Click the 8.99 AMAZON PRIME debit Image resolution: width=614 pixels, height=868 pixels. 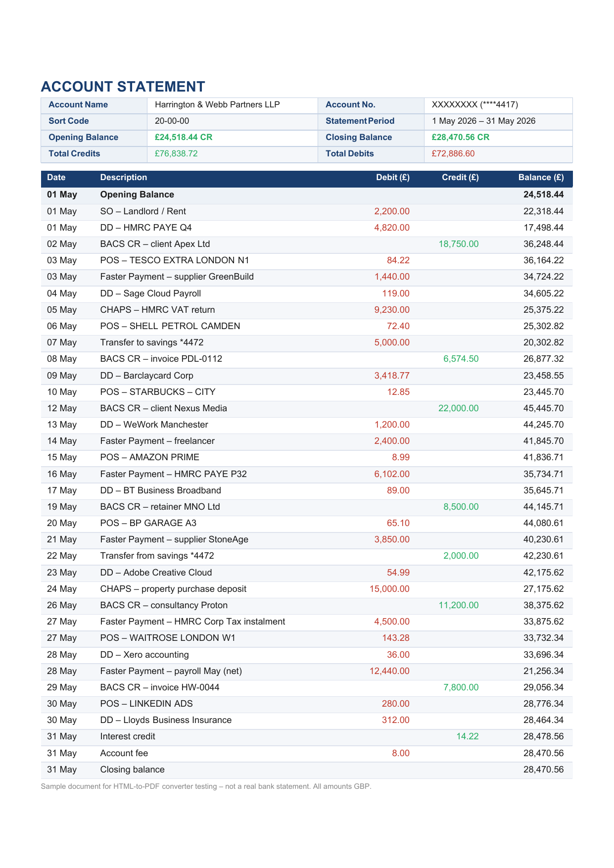click(x=401, y=457)
